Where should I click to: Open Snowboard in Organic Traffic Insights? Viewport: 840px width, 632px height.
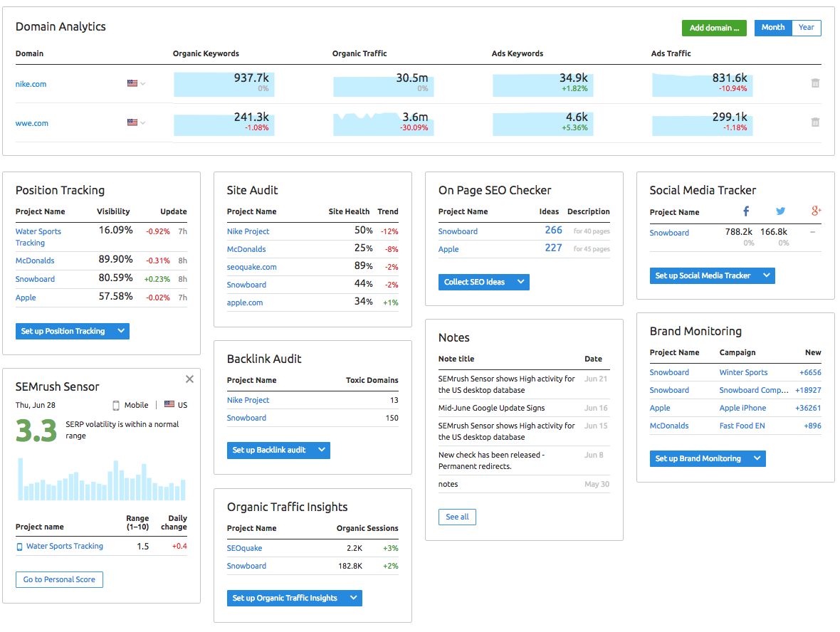tap(246, 566)
